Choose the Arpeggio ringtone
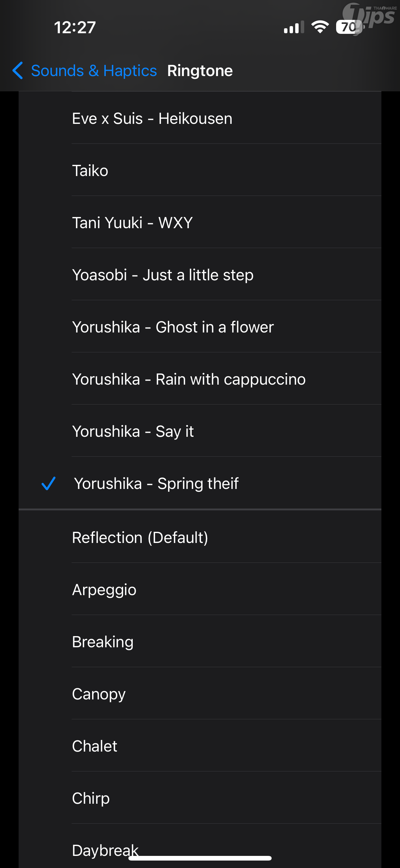This screenshot has height=868, width=400. [104, 590]
